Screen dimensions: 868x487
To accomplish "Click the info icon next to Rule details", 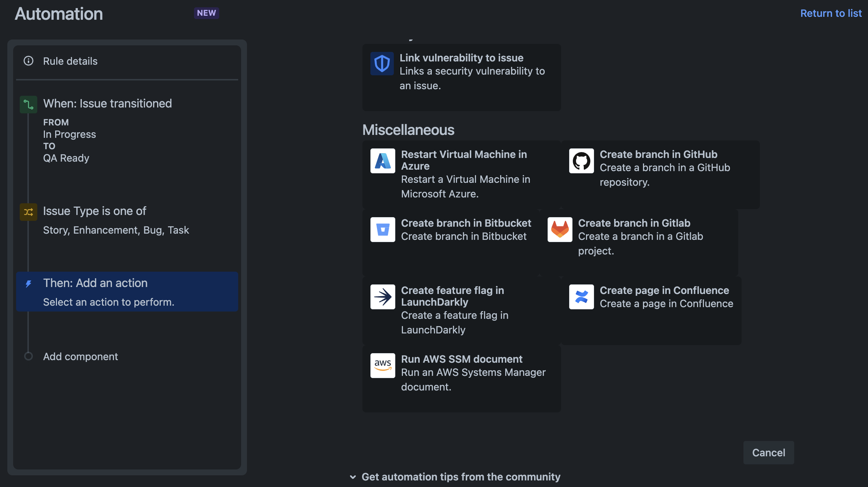I will [28, 61].
